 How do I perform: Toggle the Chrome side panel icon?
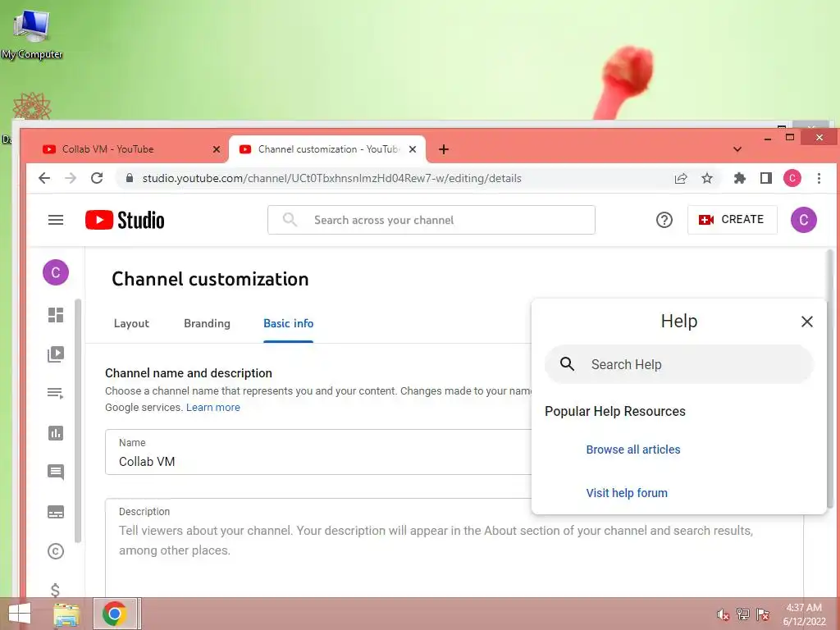pos(766,178)
